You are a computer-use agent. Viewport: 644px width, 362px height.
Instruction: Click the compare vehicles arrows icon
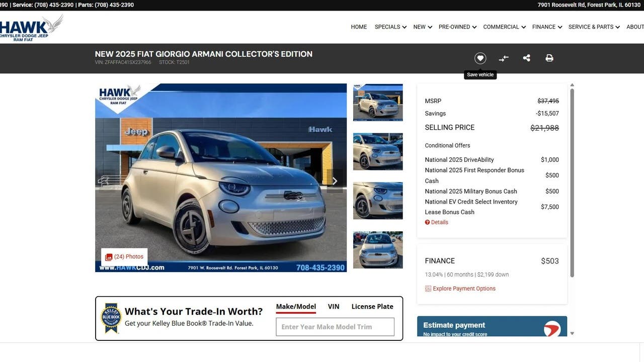coord(504,58)
